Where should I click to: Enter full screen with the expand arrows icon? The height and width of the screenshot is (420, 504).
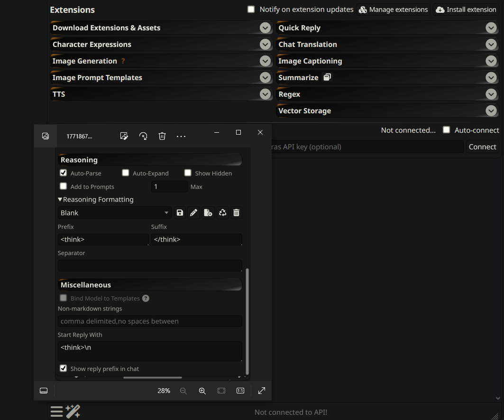(x=262, y=391)
